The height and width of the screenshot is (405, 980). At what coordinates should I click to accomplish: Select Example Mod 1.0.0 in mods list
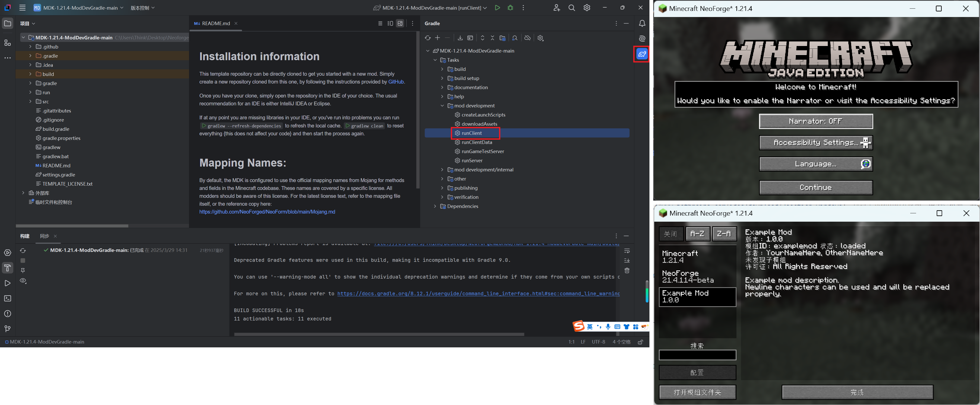[x=697, y=297]
